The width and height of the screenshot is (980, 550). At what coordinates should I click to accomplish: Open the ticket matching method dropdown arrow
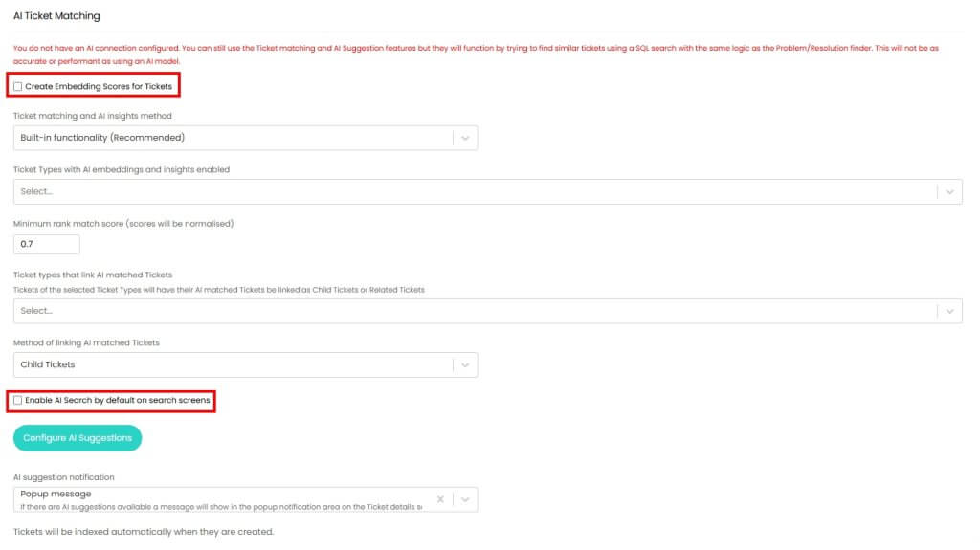click(x=465, y=138)
